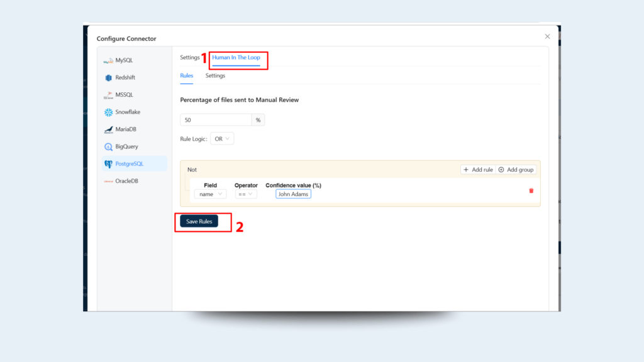Viewport: 644px width, 362px height.
Task: Delete the rule with red trash icon
Action: click(x=531, y=190)
